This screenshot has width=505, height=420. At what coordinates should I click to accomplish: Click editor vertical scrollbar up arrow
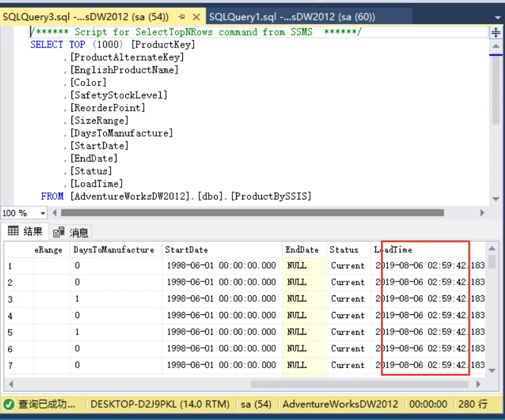click(x=496, y=46)
